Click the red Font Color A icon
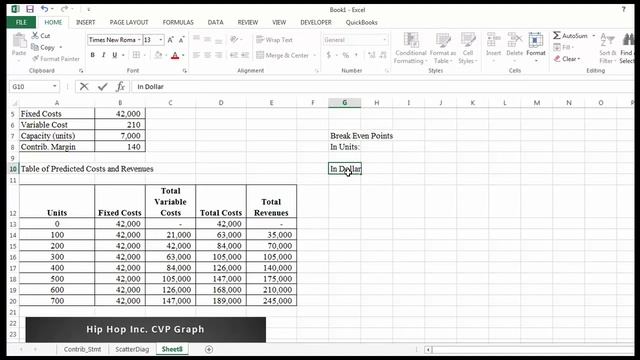This screenshot has width=640, height=360. [x=175, y=55]
